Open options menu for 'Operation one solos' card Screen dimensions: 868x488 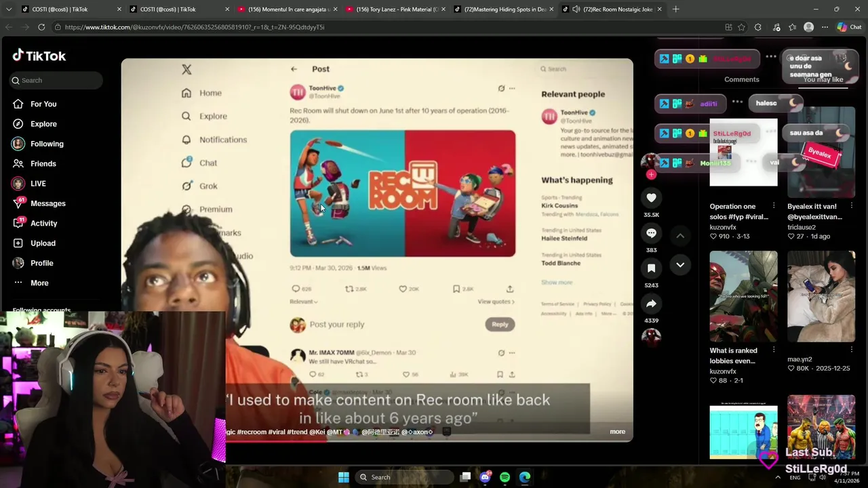coord(774,206)
